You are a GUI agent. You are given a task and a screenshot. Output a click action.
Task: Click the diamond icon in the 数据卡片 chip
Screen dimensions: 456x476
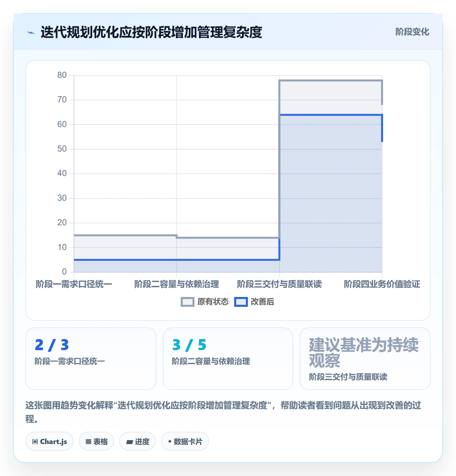tap(170, 441)
